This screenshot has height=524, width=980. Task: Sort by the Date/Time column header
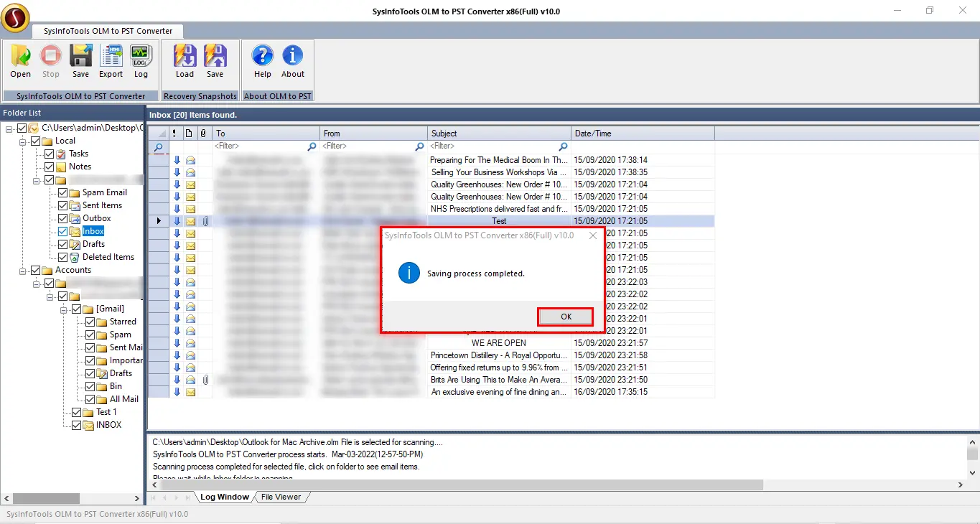(643, 133)
